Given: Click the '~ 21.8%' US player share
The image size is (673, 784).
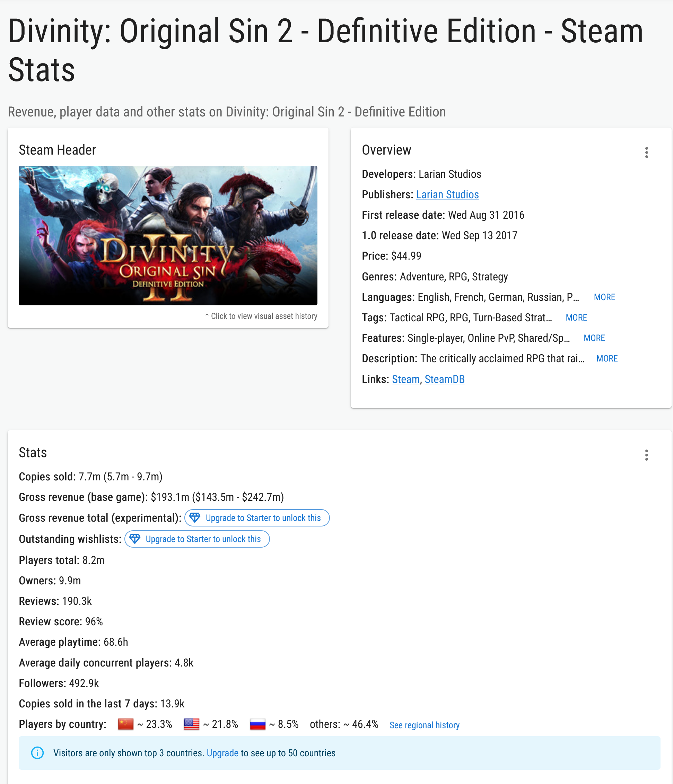Looking at the screenshot, I should [220, 724].
